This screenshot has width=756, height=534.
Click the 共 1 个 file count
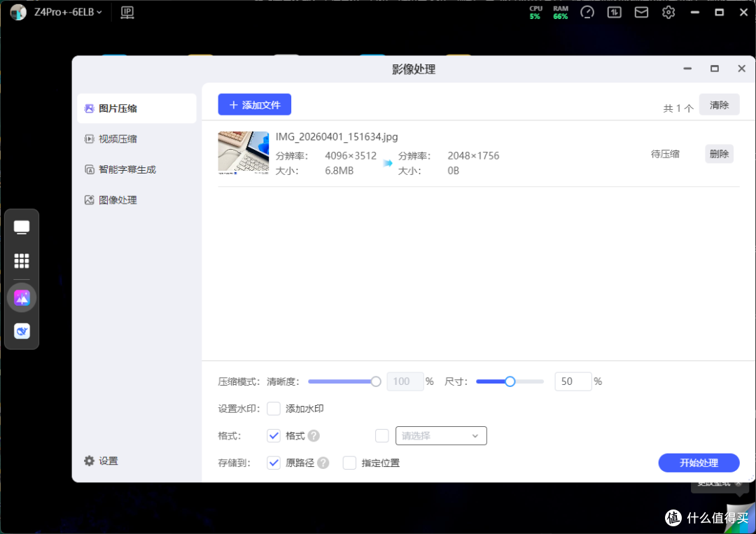tap(678, 108)
